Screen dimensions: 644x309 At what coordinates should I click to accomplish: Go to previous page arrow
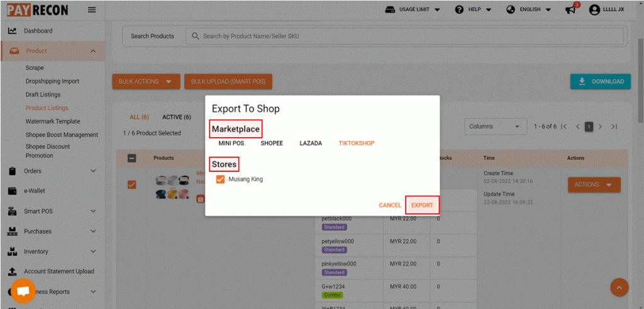click(x=577, y=126)
